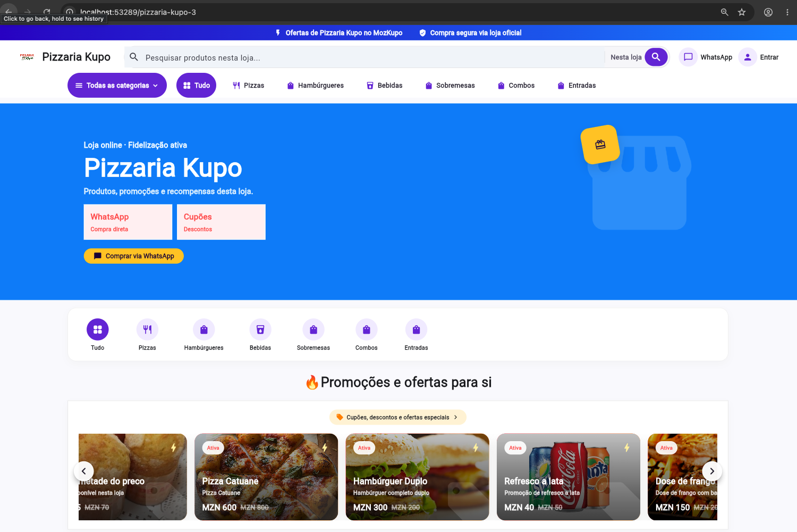Click the WhatsApp Compra direta card
797x532 pixels.
(x=128, y=222)
